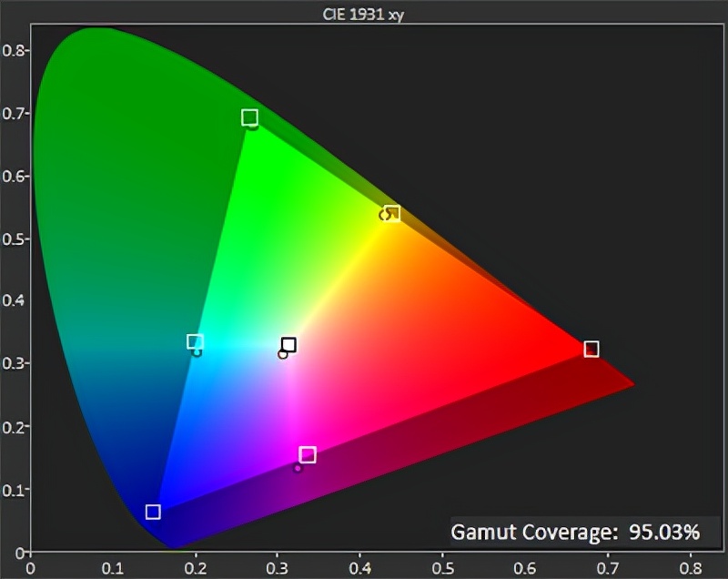Click the 0.4 label on the horizontal axis
The width and height of the screenshot is (728, 579).
pos(359,568)
